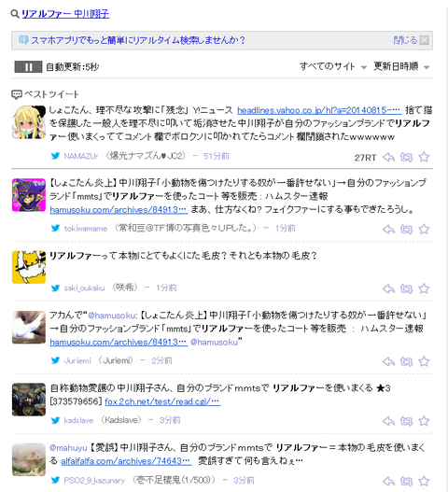Open the headlines.yahoo.co.jp news link
Screen dimensions: 448x492
click(x=319, y=110)
